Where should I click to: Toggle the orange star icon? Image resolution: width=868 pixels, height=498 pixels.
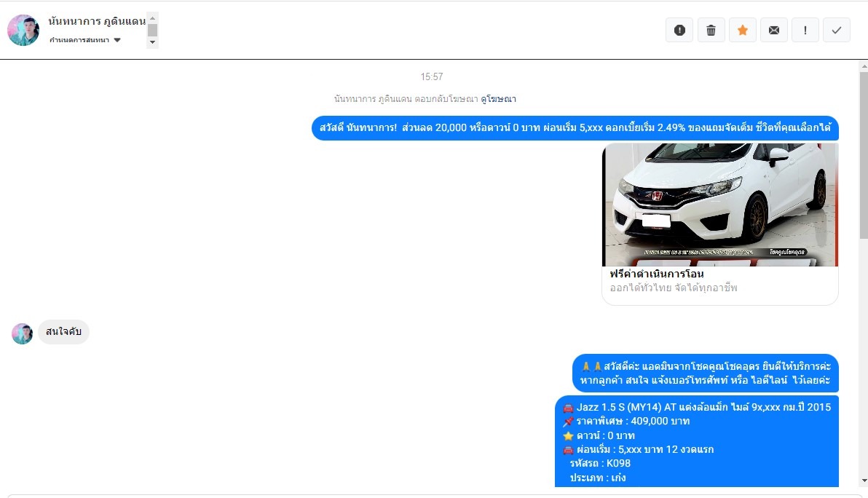742,30
